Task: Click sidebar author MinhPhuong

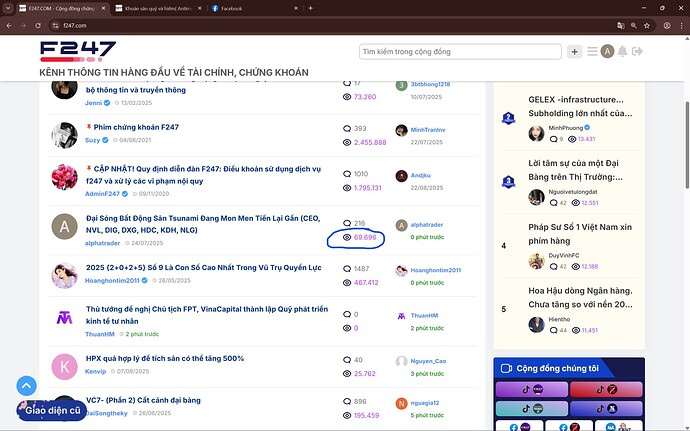Action: [565, 128]
